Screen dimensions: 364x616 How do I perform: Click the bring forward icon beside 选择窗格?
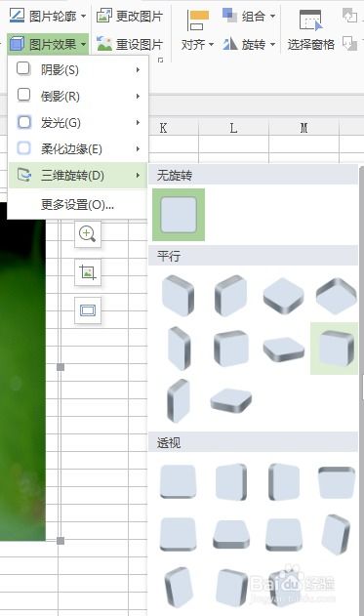click(349, 16)
